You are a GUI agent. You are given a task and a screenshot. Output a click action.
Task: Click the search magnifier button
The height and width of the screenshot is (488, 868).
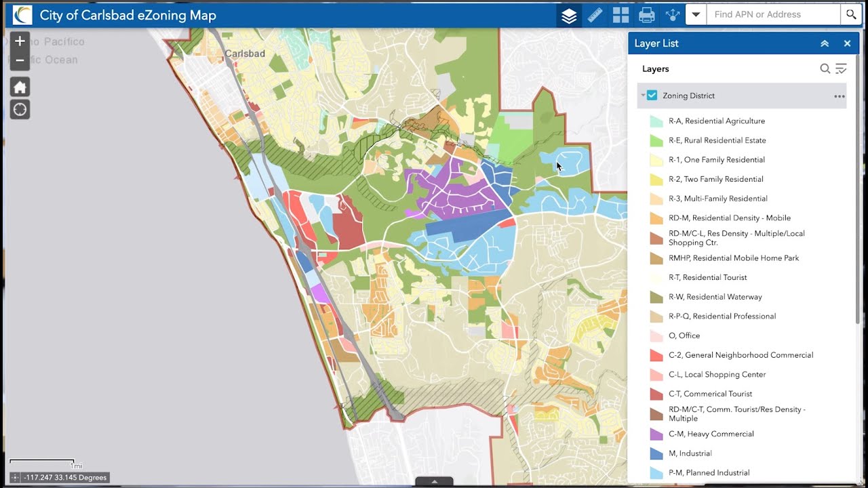[x=851, y=14]
